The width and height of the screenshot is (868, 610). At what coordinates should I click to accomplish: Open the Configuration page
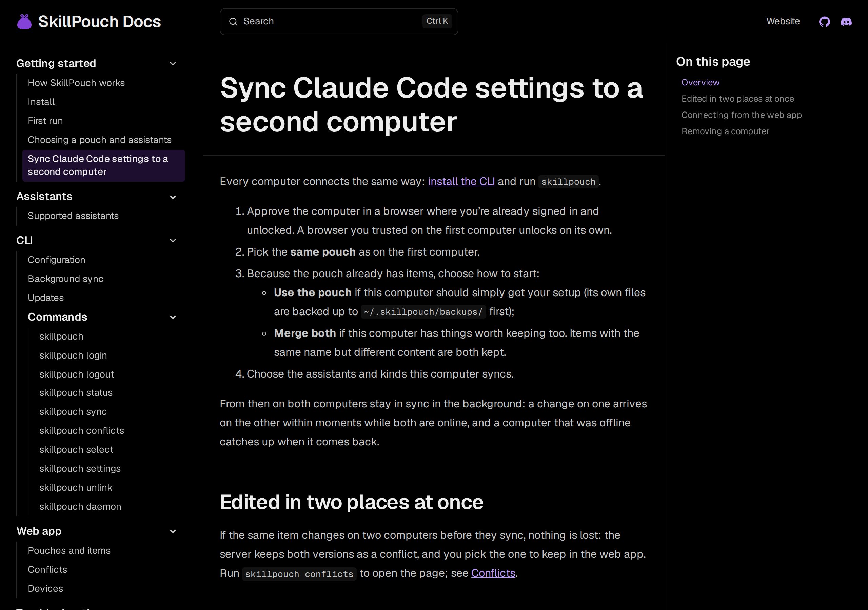(56, 260)
